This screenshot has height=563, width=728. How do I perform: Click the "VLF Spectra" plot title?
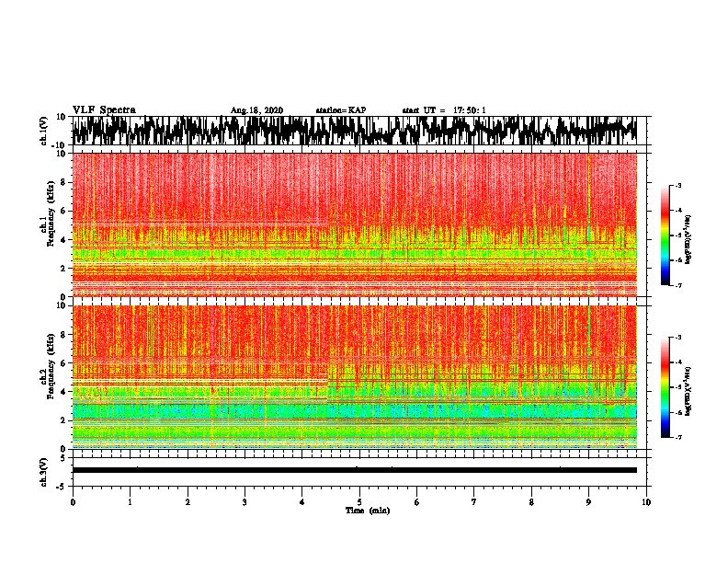[104, 109]
